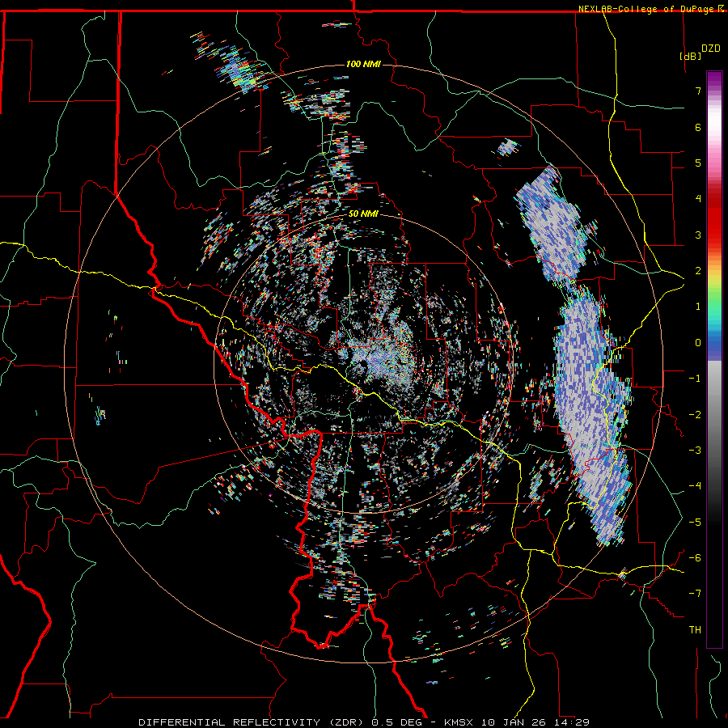
Task: Click the -1 value on the color scale
Action: pos(695,379)
